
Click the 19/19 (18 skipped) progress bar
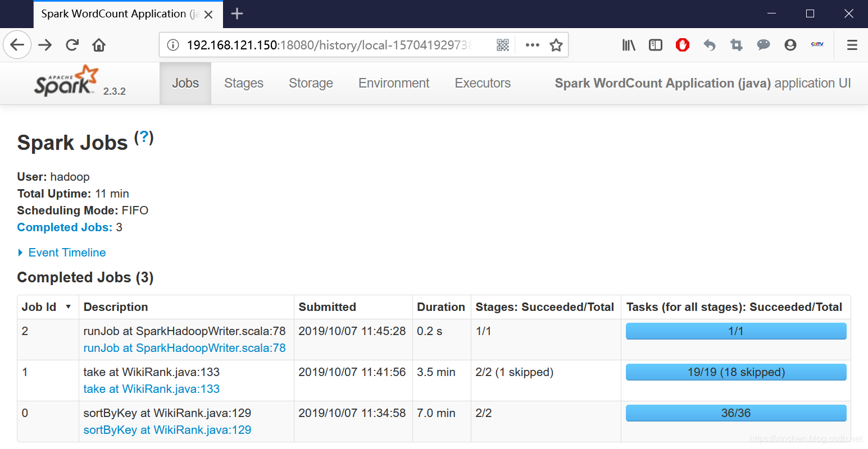pyautogui.click(x=736, y=372)
